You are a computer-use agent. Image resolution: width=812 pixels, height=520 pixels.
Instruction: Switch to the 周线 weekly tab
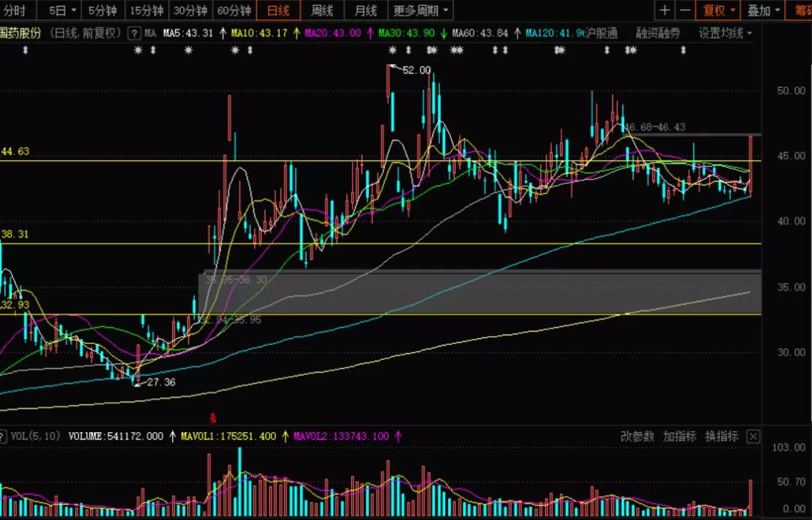323,11
